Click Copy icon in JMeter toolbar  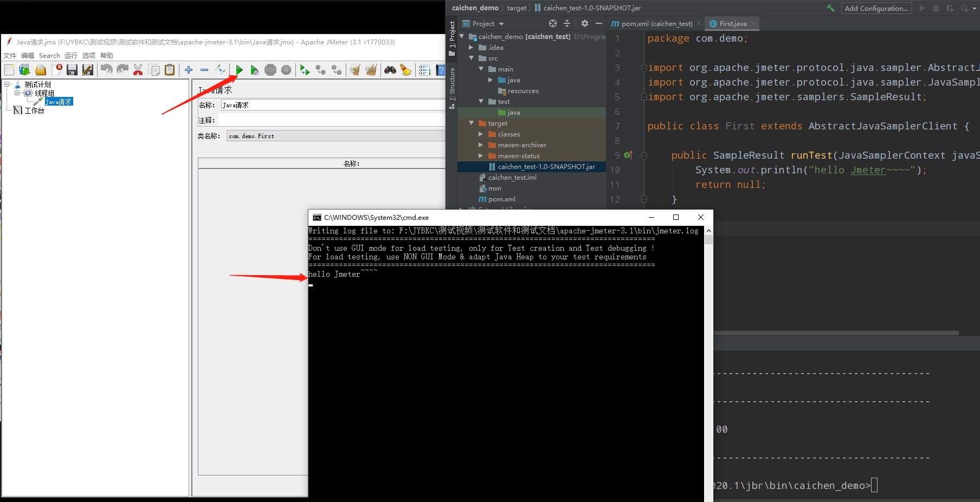coord(154,70)
